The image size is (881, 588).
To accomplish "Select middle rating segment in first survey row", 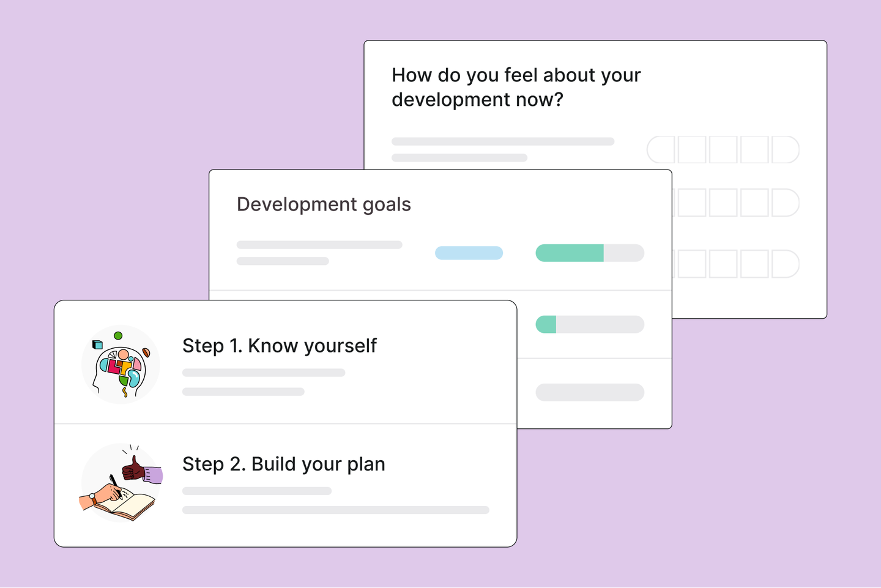I will coord(723,150).
